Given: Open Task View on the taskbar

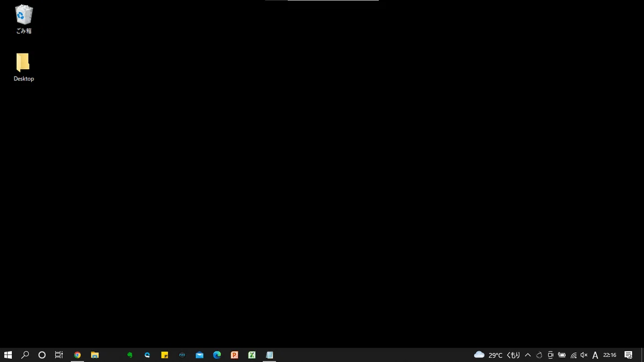Looking at the screenshot, I should click(x=59, y=355).
